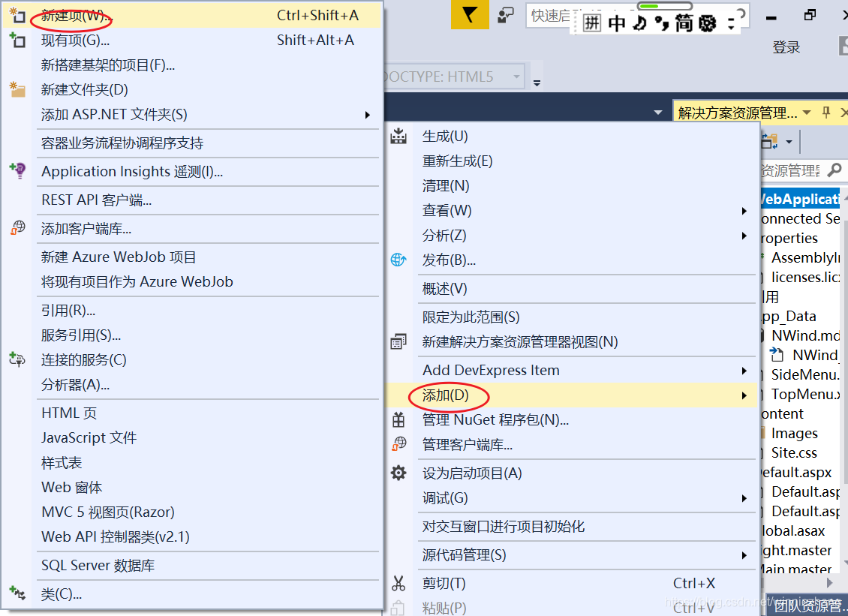Choose 重新生成(E) from the context menu
Screen dimensions: 848x616
pyautogui.click(x=570, y=161)
